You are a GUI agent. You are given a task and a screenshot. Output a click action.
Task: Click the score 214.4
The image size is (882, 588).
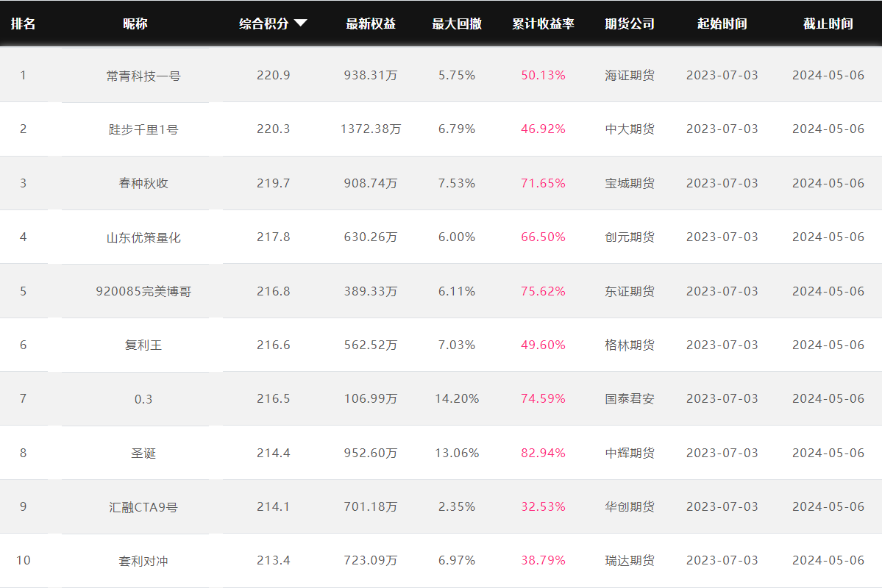274,453
